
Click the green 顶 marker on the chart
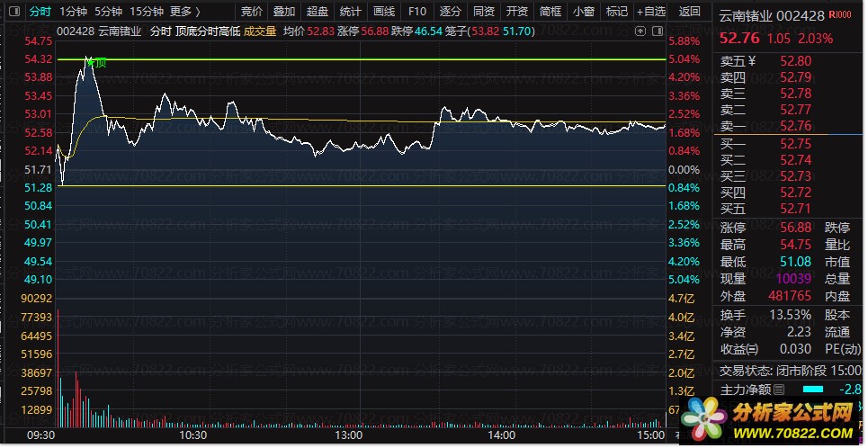[99, 62]
